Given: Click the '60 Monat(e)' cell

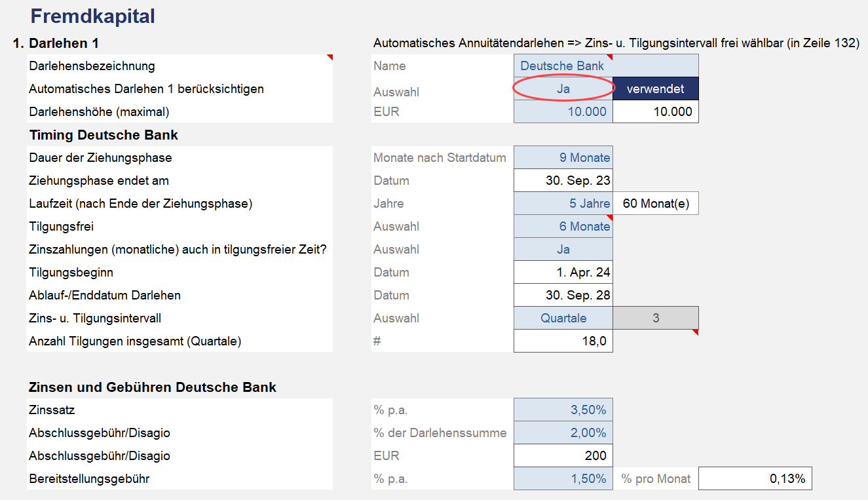Looking at the screenshot, I should click(x=656, y=203).
